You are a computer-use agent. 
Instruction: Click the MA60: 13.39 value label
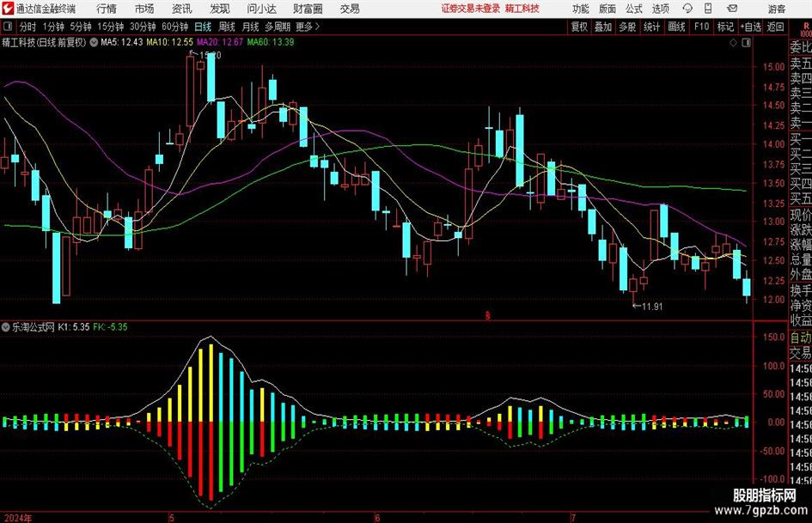(270, 42)
